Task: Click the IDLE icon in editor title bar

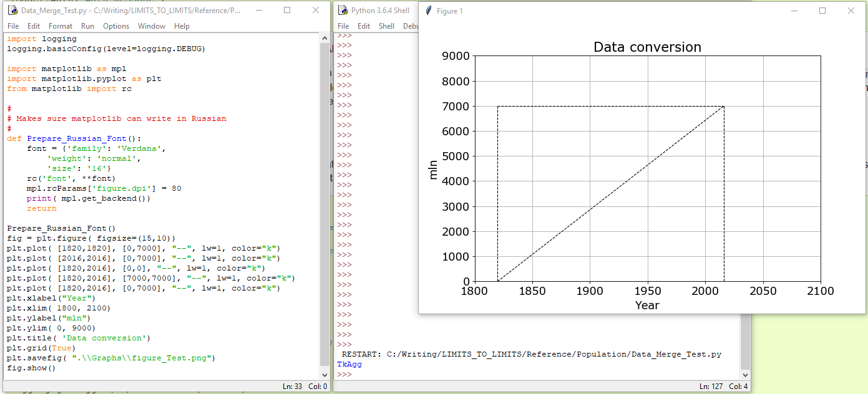Action: [x=12, y=11]
